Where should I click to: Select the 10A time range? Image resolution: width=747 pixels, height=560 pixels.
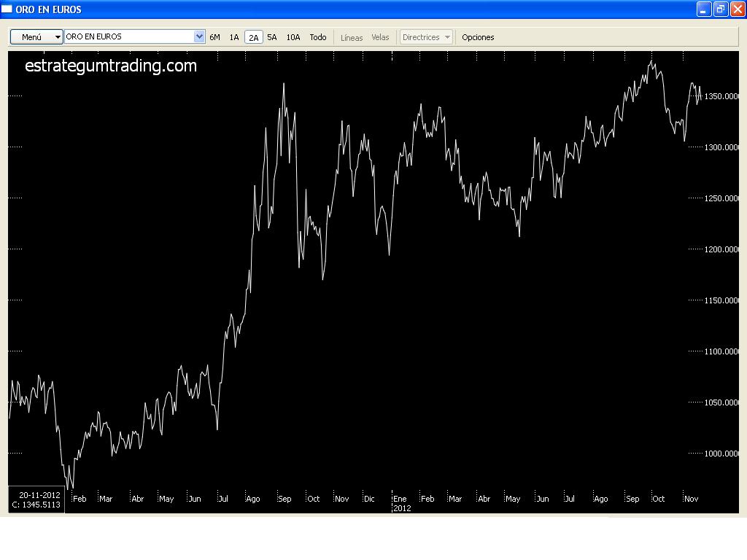[293, 37]
